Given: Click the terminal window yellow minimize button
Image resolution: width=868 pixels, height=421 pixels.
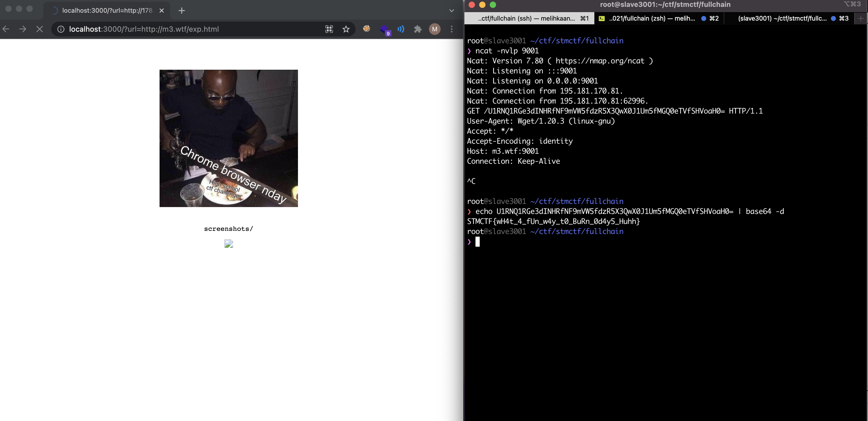Looking at the screenshot, I should tap(482, 5).
